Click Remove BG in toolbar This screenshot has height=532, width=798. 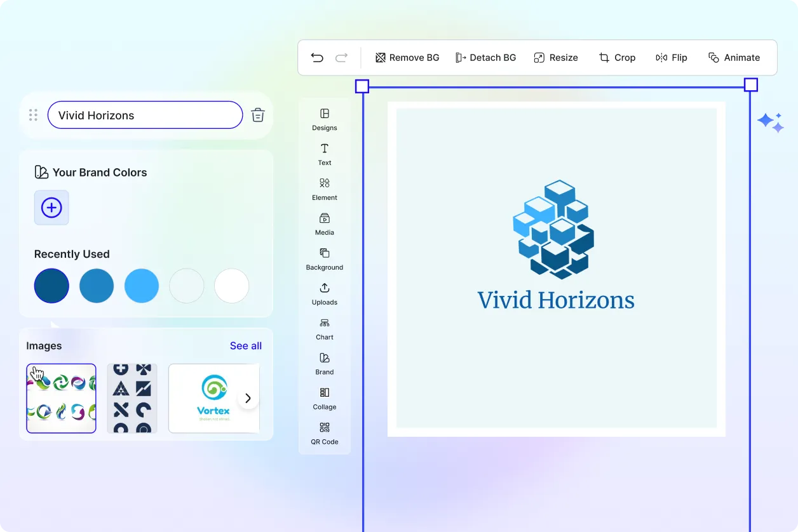(x=407, y=58)
